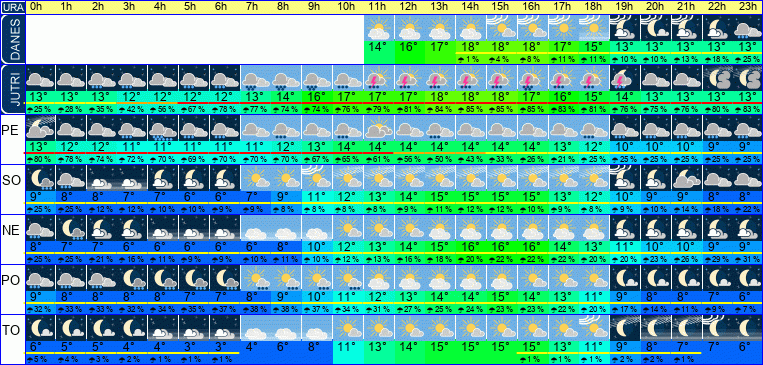
Task: Select DANES 23h precipitation 25 %
Action: pos(747,59)
